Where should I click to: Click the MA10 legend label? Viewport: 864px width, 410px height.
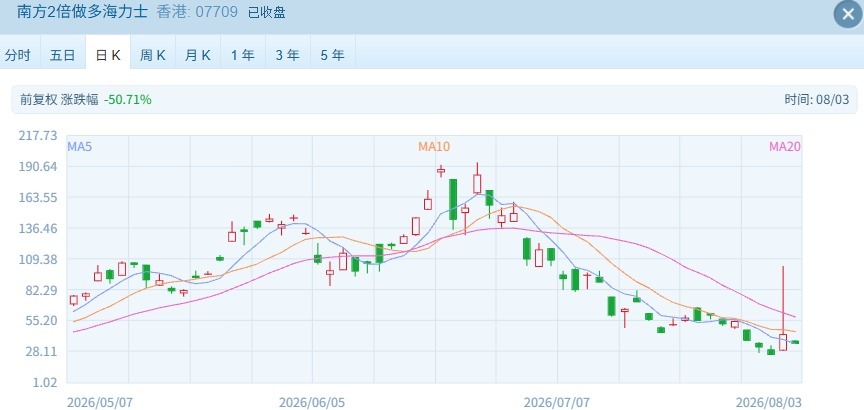434,147
